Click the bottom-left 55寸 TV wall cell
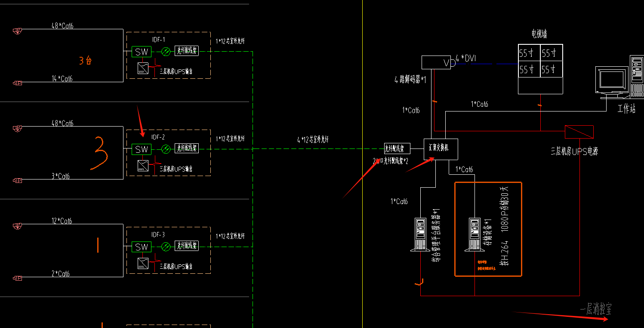The image size is (644, 328). coord(529,69)
